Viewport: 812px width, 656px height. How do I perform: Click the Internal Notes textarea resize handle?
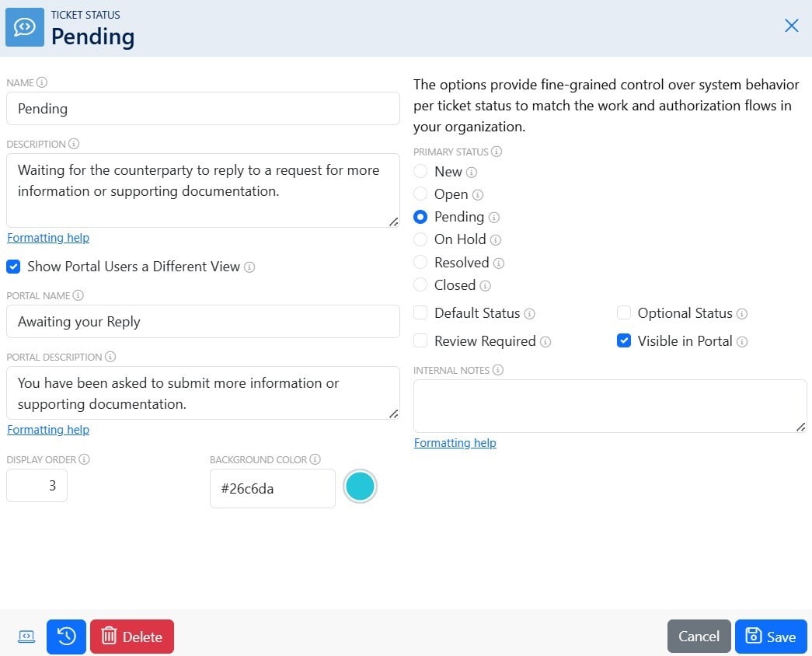(x=800, y=427)
